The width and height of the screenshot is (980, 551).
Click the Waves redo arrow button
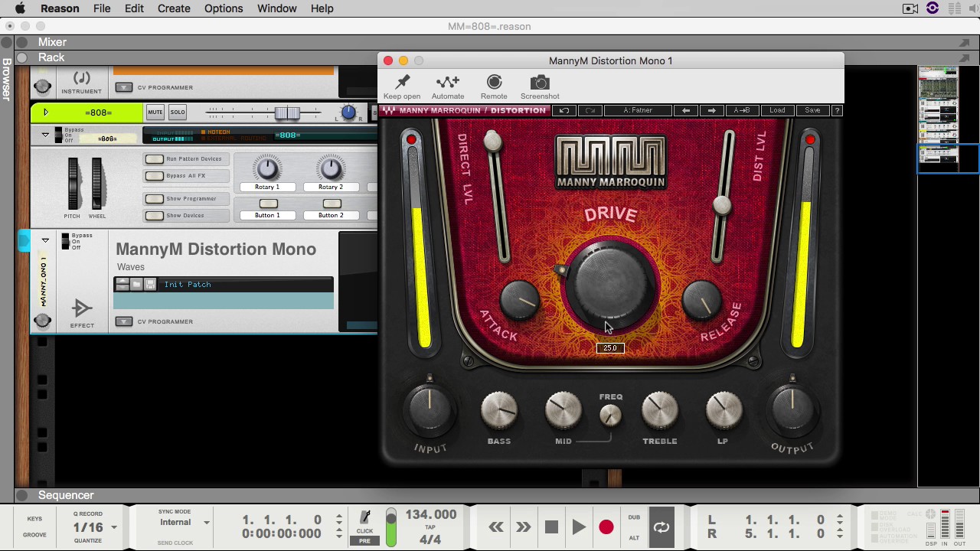pos(590,110)
